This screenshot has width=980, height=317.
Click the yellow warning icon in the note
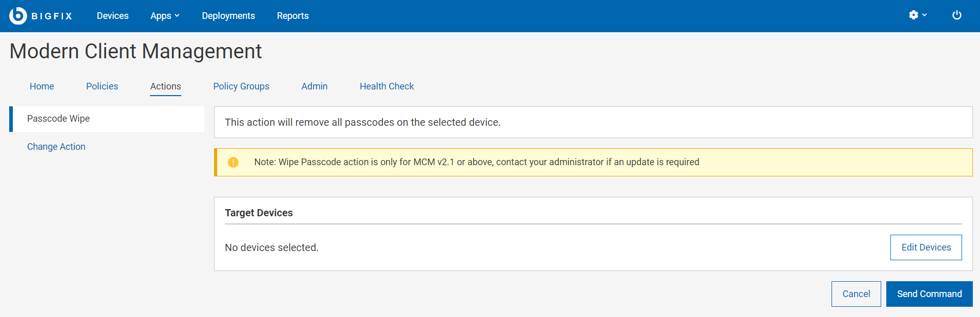[x=233, y=162]
